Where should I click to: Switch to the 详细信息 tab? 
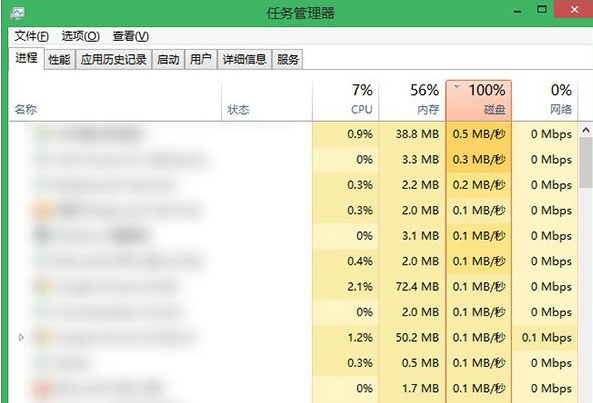[244, 59]
